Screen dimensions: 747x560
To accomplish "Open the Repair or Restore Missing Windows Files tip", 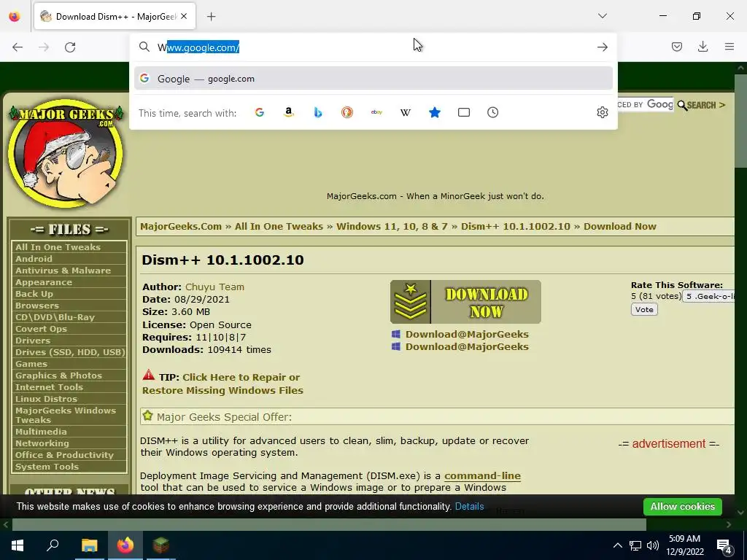I will coord(222,384).
